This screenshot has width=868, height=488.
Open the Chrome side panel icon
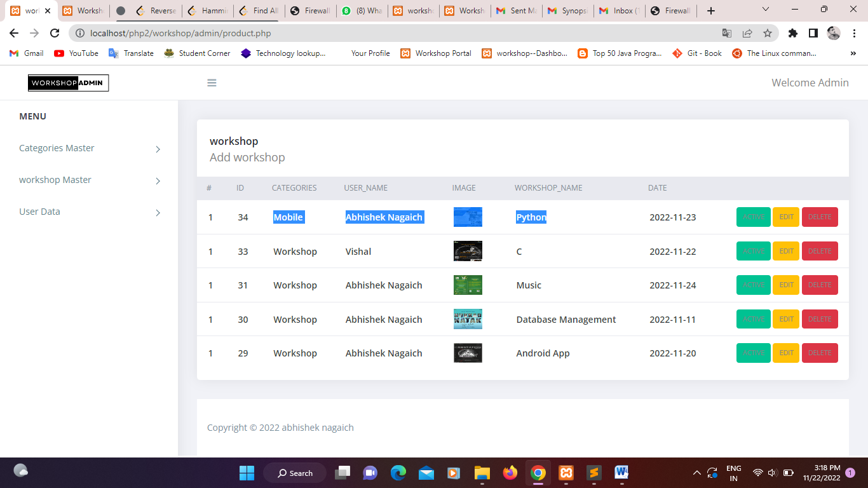click(x=813, y=33)
